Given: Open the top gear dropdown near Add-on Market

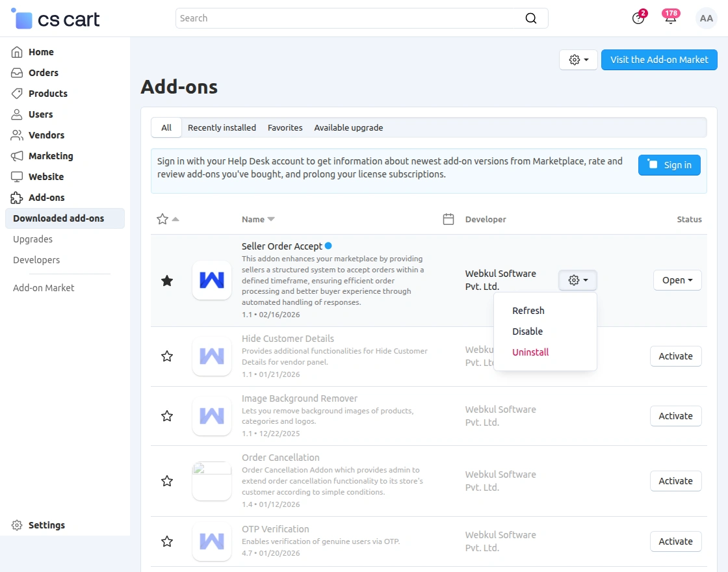Looking at the screenshot, I should (578, 60).
